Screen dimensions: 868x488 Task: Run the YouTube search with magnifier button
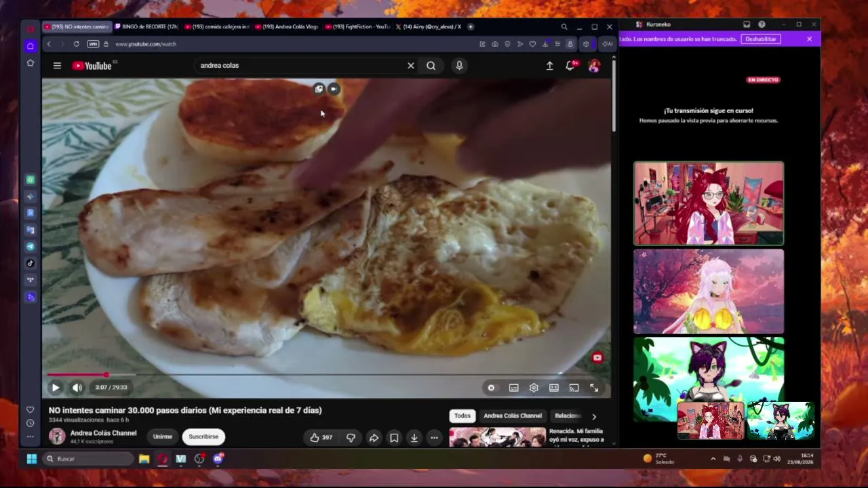click(431, 66)
